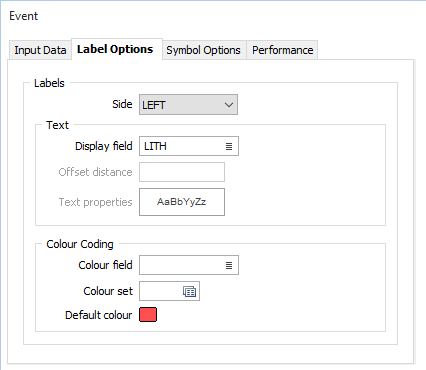Pick the red Default colour swatch
This screenshot has width=426, height=370.
click(148, 315)
